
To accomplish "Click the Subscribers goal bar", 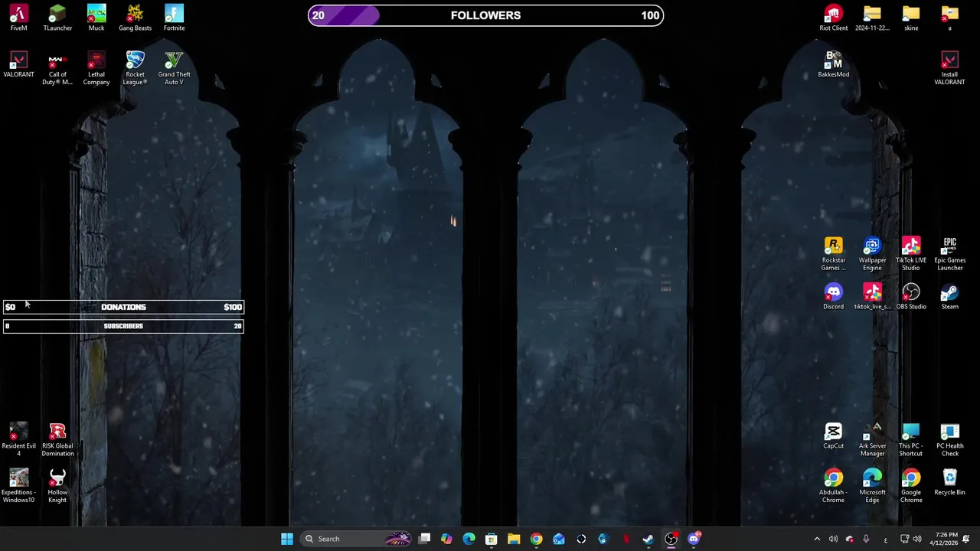I will click(123, 326).
